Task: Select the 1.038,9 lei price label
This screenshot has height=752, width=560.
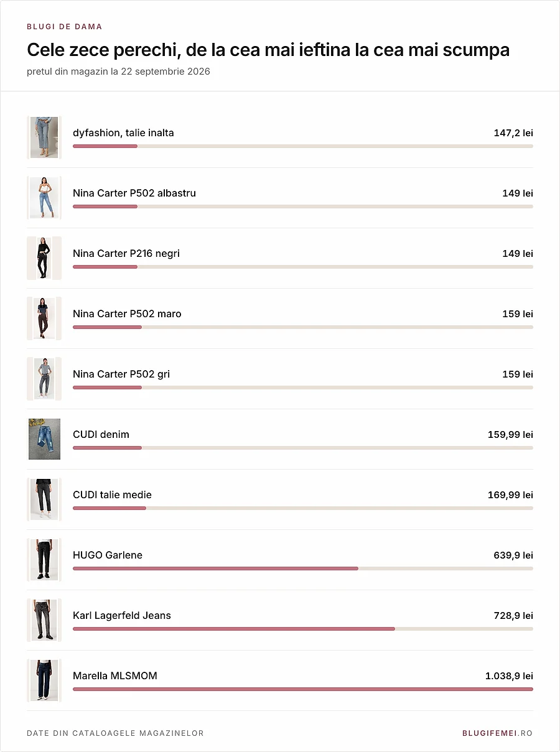Action: [509, 675]
